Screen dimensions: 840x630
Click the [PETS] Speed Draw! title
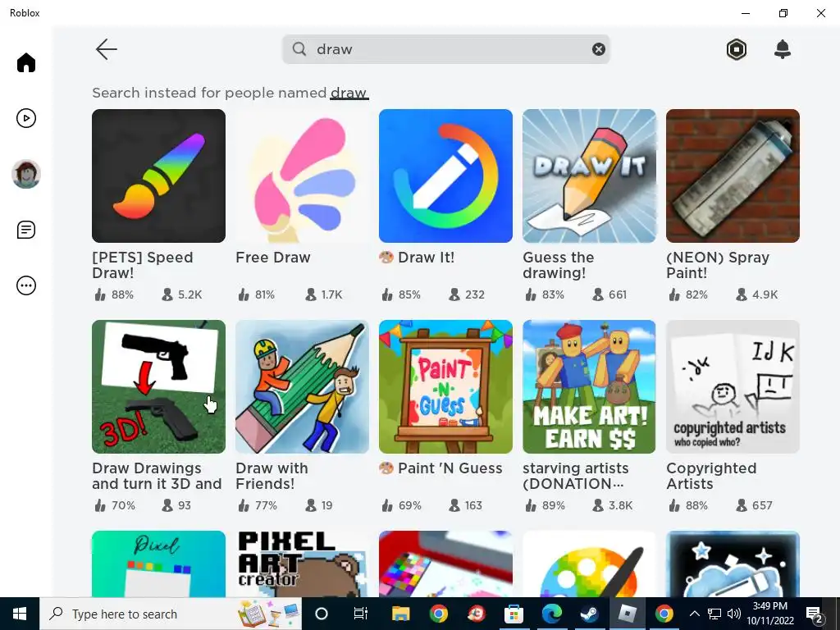(143, 265)
